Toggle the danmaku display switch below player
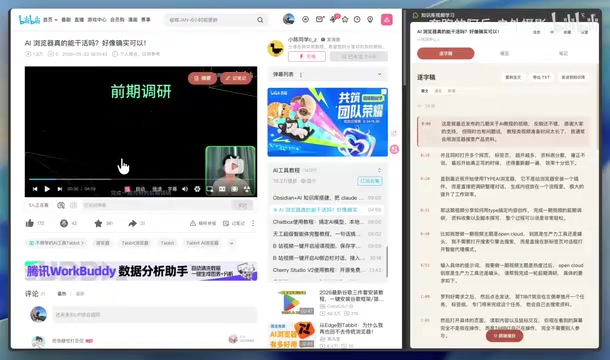Viewport: 610px width, 360px height. [61, 205]
